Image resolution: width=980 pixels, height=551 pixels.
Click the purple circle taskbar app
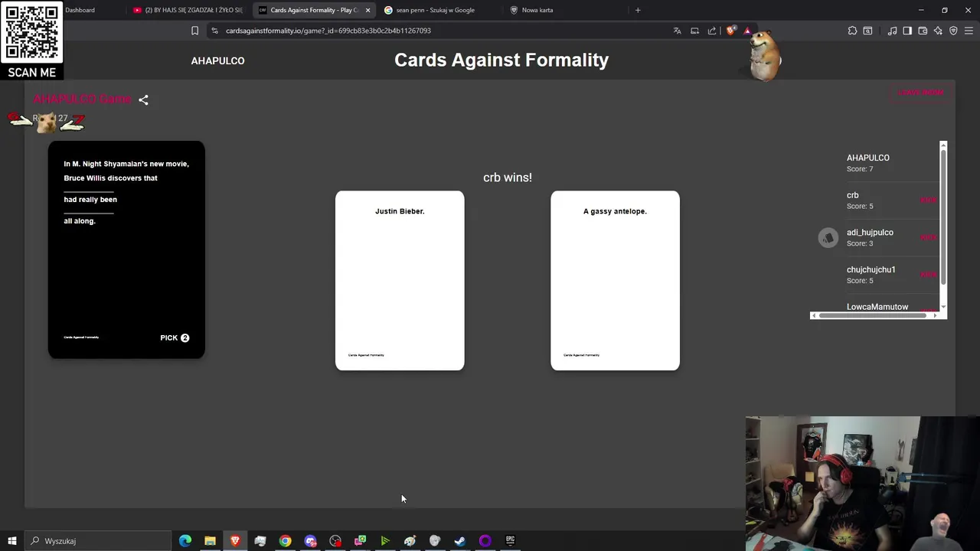click(x=485, y=541)
